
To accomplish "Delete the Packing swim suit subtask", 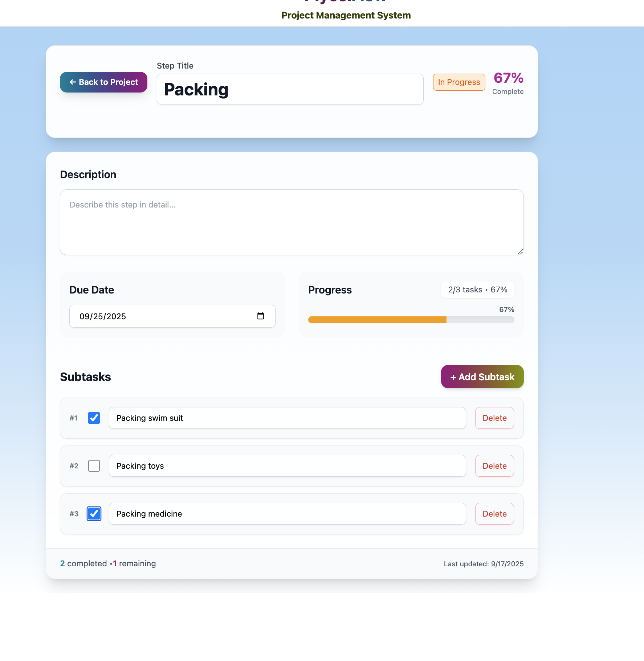I will 494,418.
